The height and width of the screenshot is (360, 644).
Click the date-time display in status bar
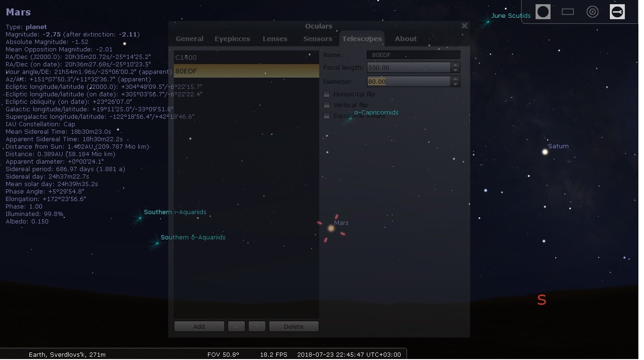(349, 354)
